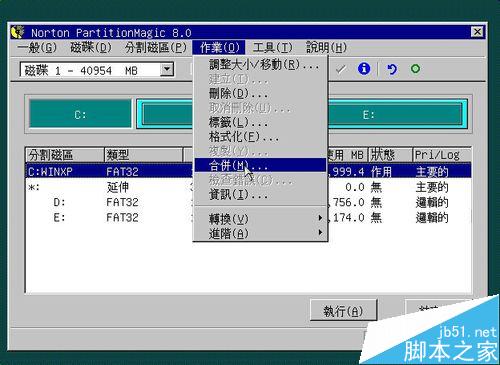Open the 工具(T) menu
500x365 pixels.
(272, 48)
